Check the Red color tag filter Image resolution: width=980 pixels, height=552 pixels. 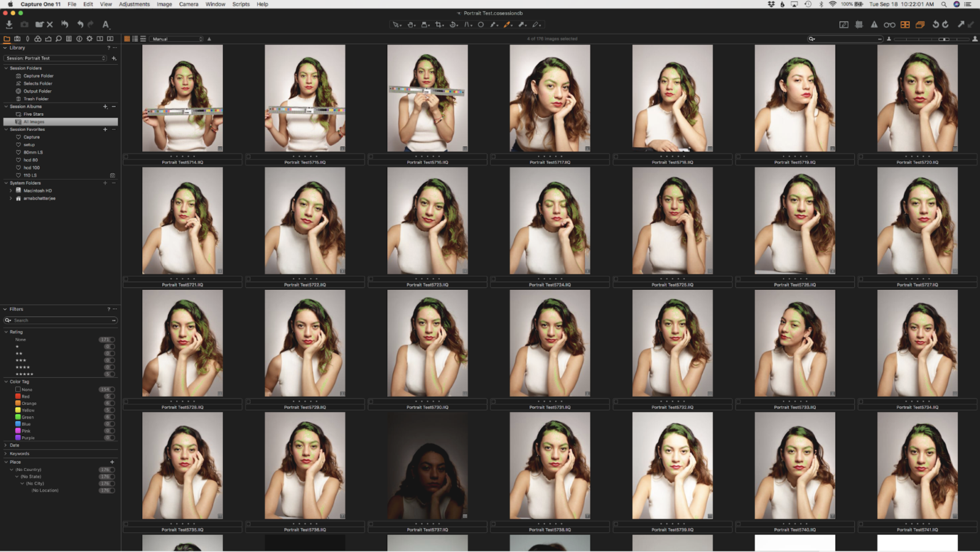18,396
